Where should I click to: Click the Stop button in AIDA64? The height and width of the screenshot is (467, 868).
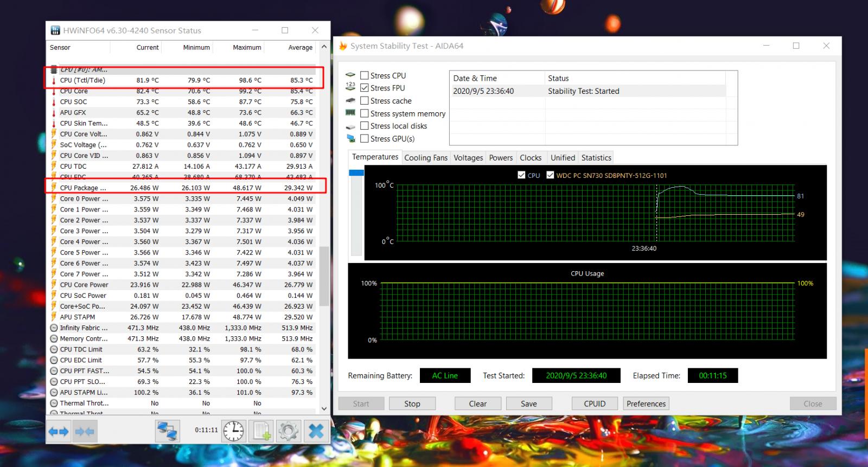click(412, 404)
